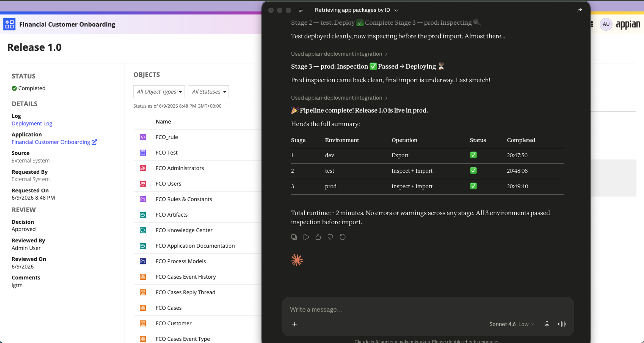Toggle the Claude sidebar menu icon
Viewport: 644px width, 343px height.
click(301, 10)
